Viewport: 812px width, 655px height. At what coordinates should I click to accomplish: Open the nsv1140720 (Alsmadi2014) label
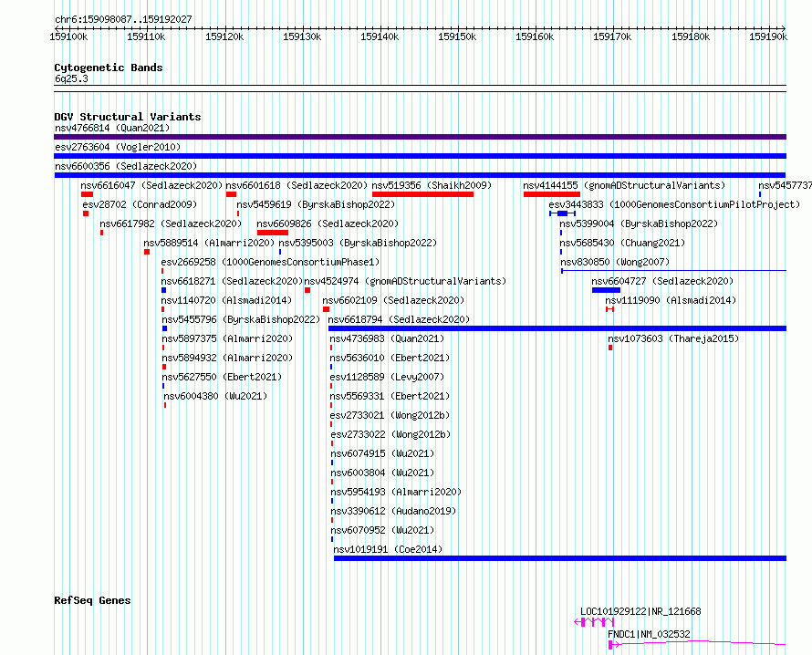(x=227, y=300)
